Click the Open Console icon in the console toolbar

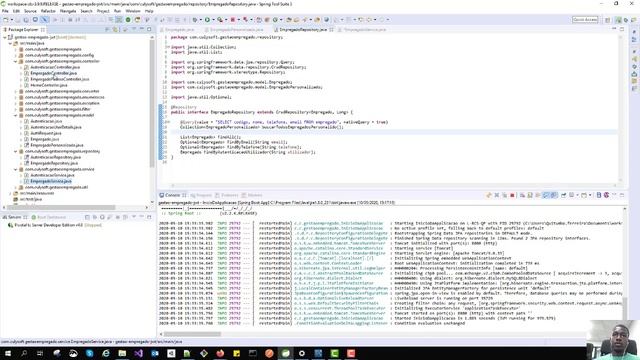[x=584, y=195]
